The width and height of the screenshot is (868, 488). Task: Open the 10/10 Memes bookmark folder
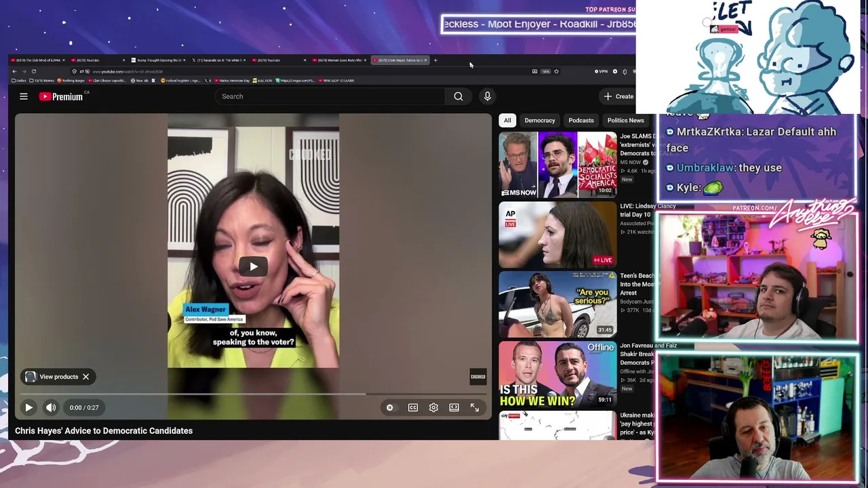(x=43, y=81)
